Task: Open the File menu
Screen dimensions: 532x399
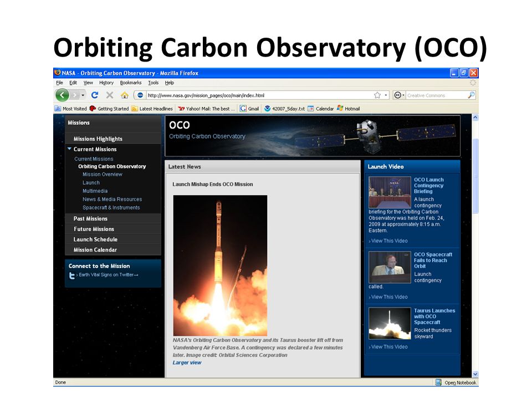Action: pyautogui.click(x=59, y=83)
